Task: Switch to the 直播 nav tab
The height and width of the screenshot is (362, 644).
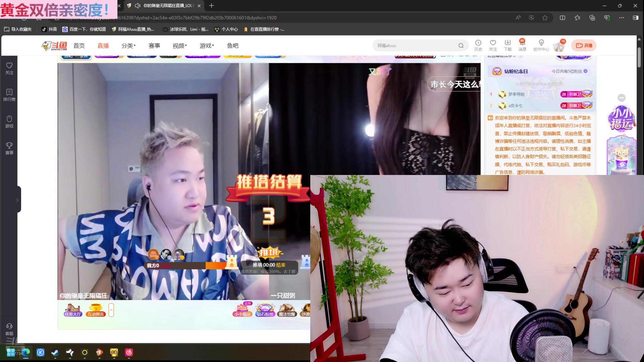Action: [103, 46]
